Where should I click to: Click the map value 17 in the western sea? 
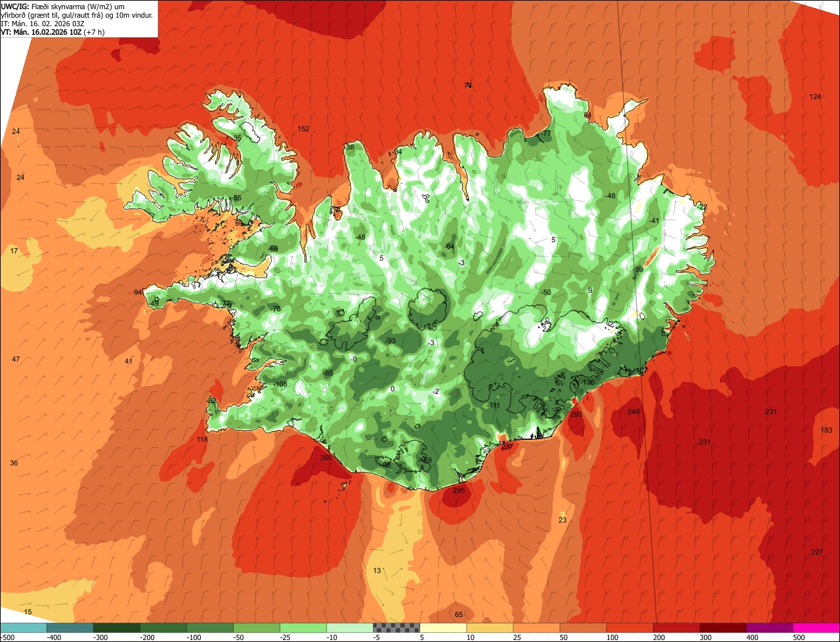click(14, 251)
